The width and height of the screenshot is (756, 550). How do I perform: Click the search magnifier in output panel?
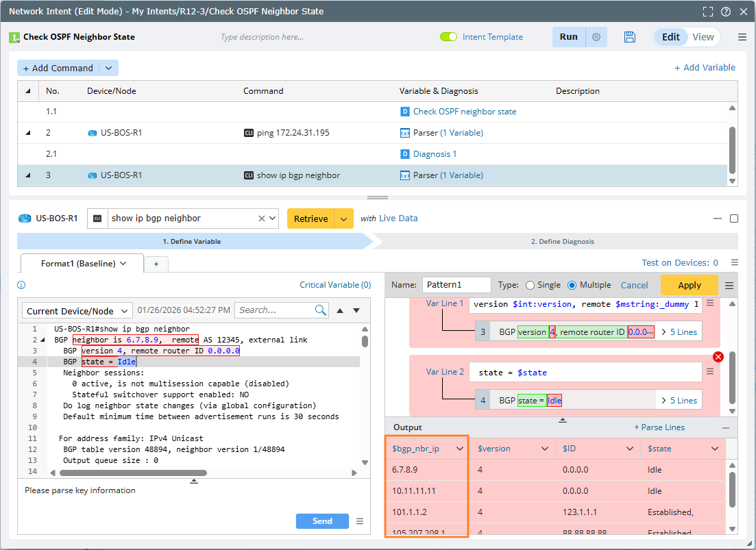pos(321,310)
